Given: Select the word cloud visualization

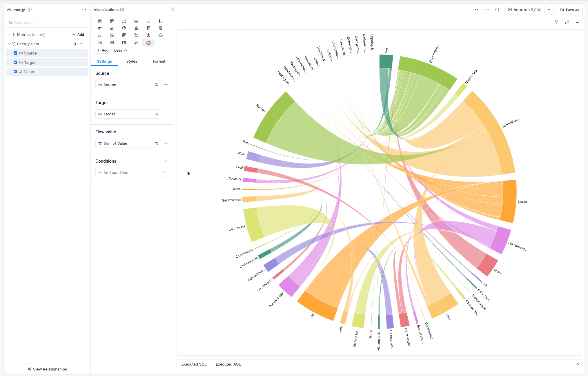Looking at the screenshot, I should pos(160,35).
